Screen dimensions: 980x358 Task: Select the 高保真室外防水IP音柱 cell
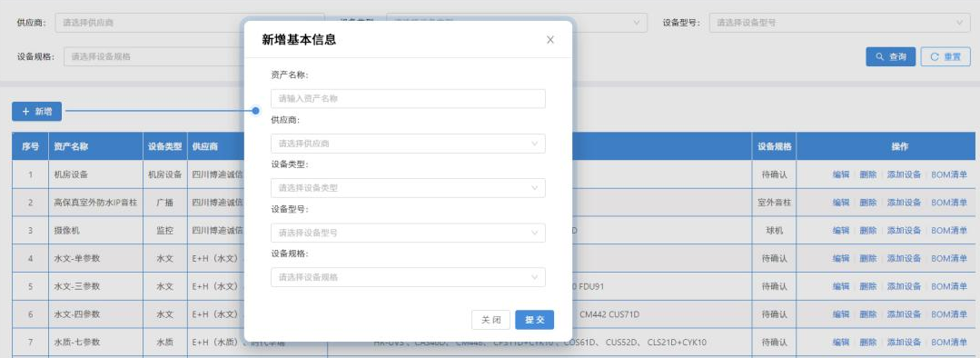[95, 203]
